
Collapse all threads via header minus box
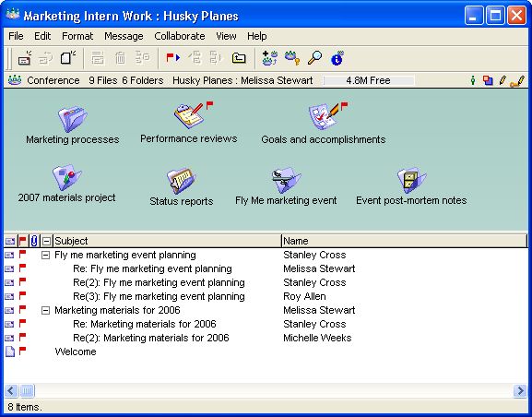point(46,241)
